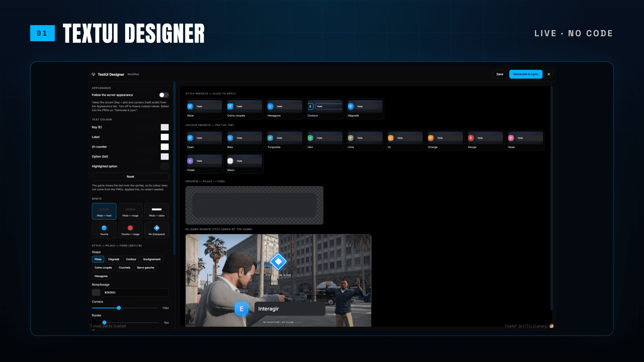Select the Hexagone shape option
Screen dimensions: 644x362
pos(101,276)
